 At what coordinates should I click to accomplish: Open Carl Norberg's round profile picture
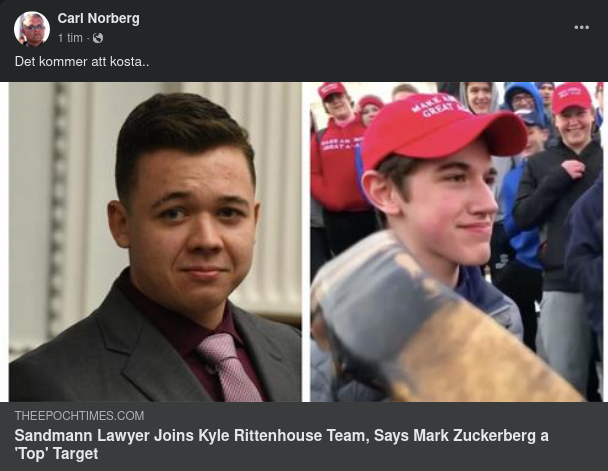(32, 29)
